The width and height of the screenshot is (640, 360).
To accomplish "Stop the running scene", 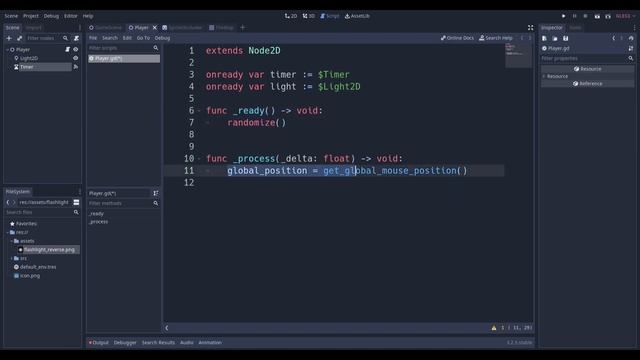I will click(x=585, y=16).
